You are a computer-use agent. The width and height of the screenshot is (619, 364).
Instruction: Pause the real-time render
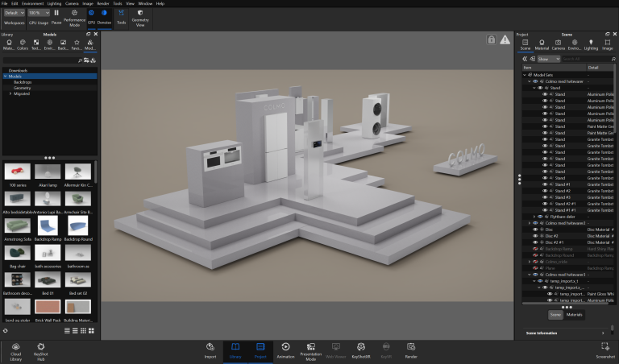click(x=56, y=14)
